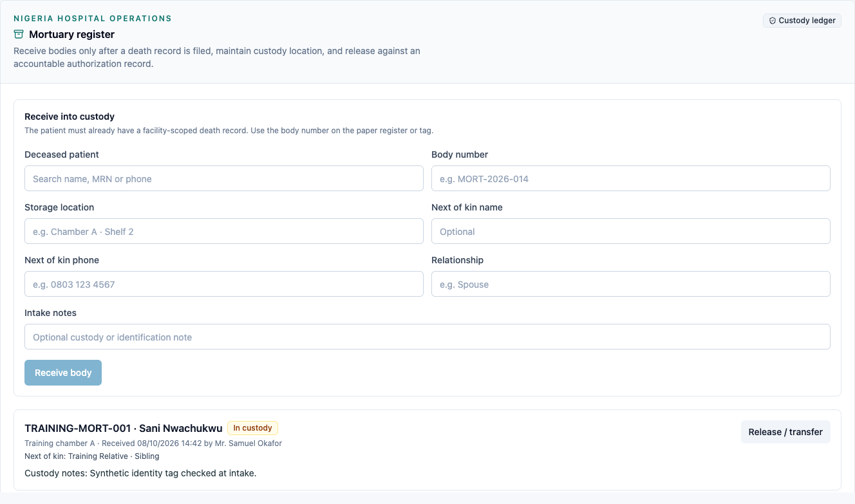Click the Mortuary register page title

tap(71, 34)
